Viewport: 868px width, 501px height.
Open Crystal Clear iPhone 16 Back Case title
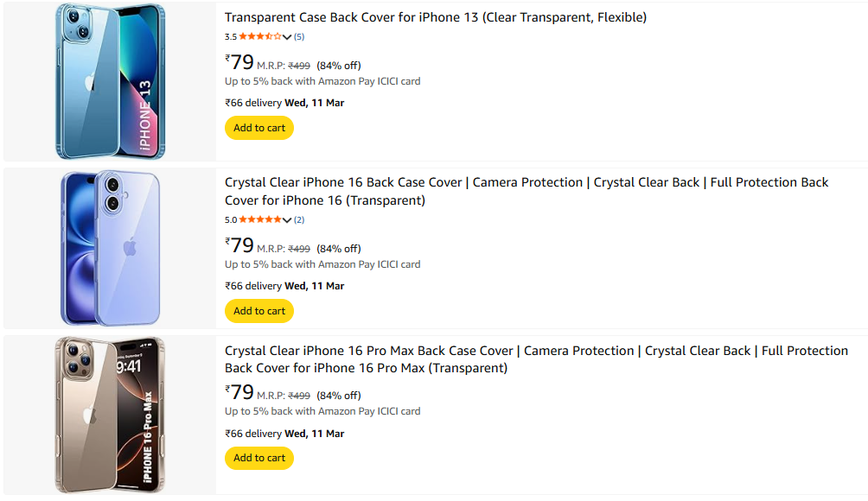point(526,182)
